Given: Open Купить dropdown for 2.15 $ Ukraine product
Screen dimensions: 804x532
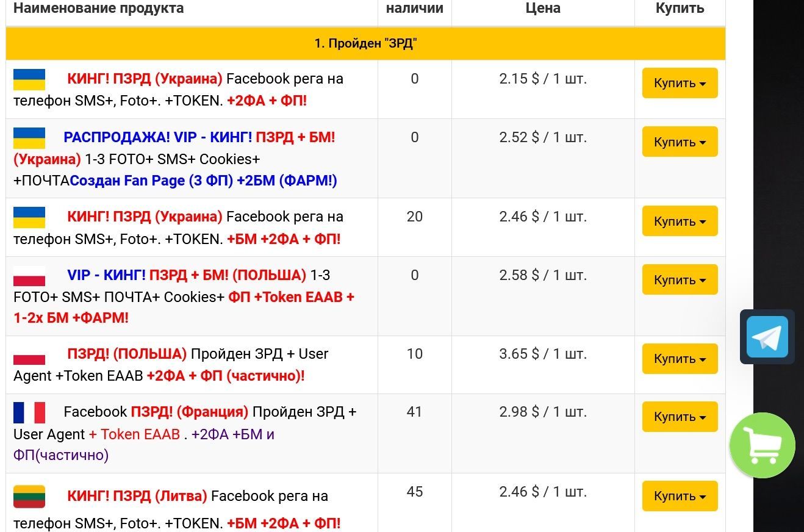Looking at the screenshot, I should (680, 83).
